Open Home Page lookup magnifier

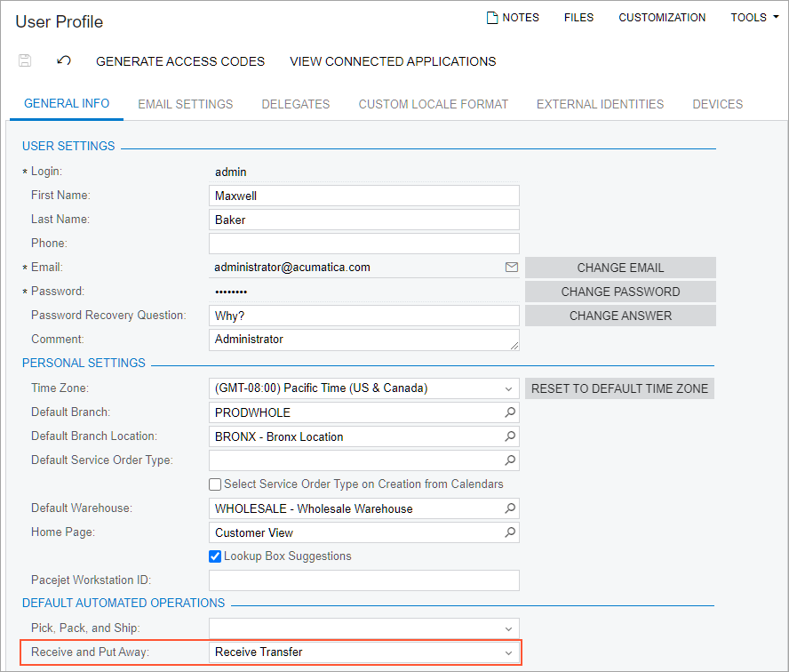[x=510, y=532]
